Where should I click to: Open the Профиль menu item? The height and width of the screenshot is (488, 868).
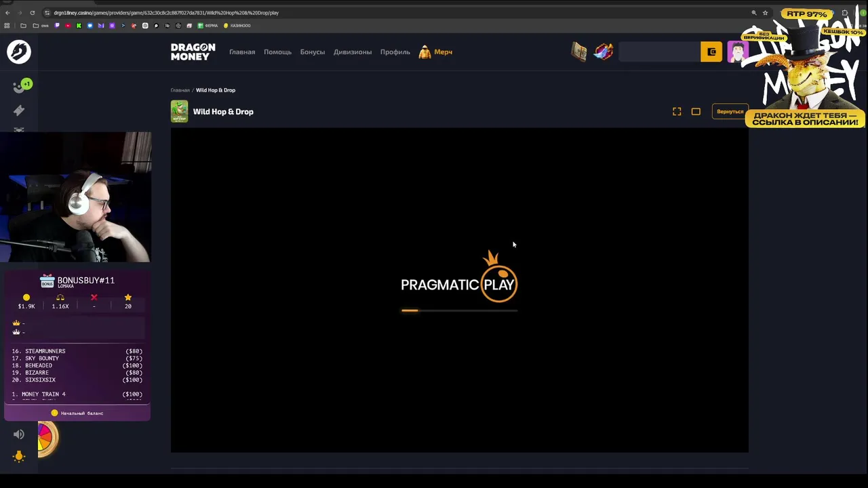pyautogui.click(x=395, y=52)
